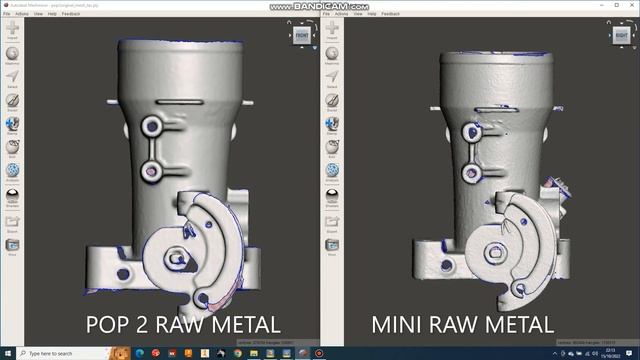Open Edit tool in right Meshmixer window

[x=332, y=149]
